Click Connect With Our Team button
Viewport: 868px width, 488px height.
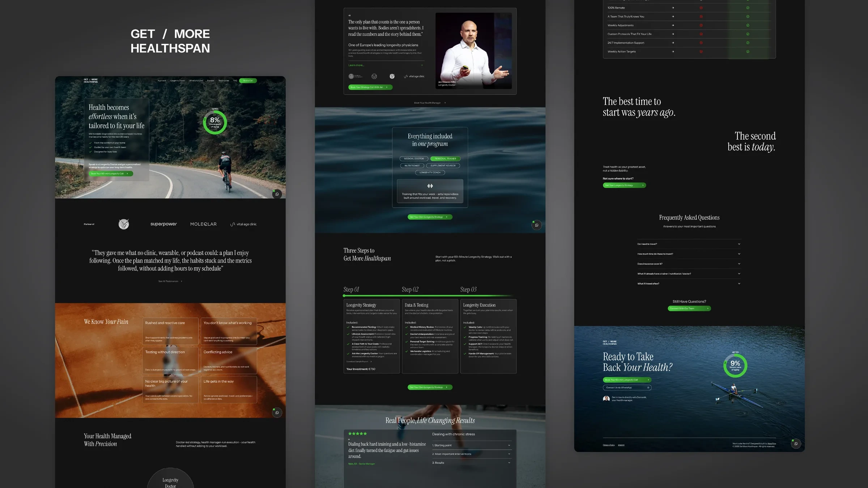tap(689, 308)
